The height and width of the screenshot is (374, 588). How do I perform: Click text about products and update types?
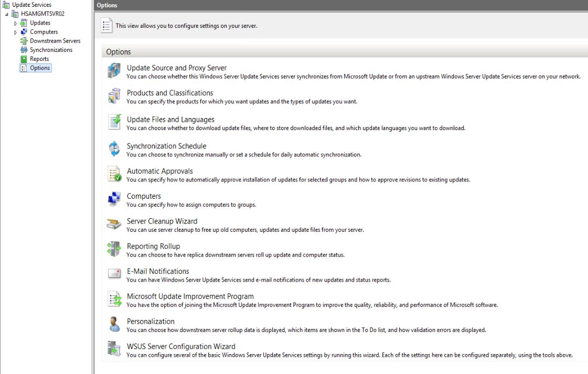pos(241,102)
